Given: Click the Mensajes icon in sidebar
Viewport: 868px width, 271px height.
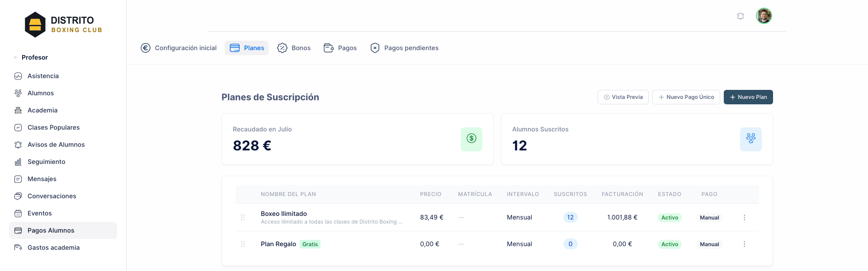Looking at the screenshot, I should [18, 179].
